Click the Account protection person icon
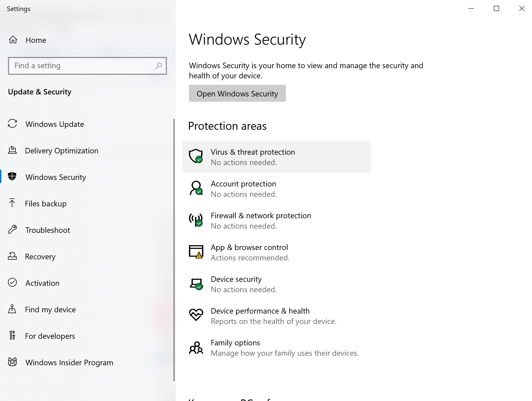 coord(196,188)
